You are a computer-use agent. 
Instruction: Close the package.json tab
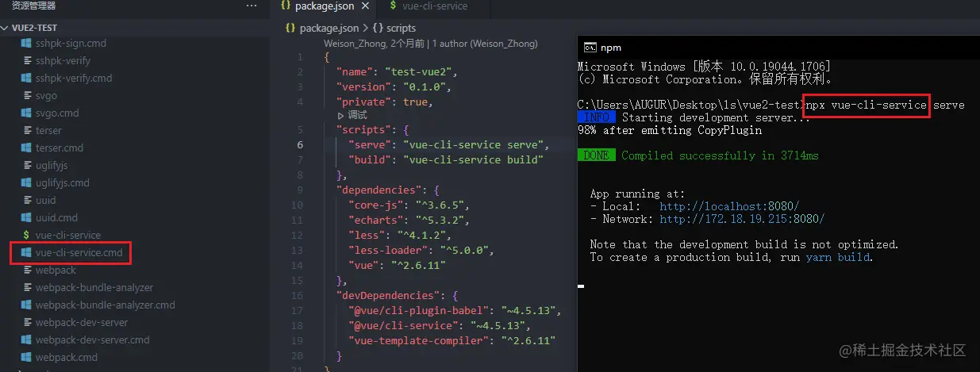(365, 6)
